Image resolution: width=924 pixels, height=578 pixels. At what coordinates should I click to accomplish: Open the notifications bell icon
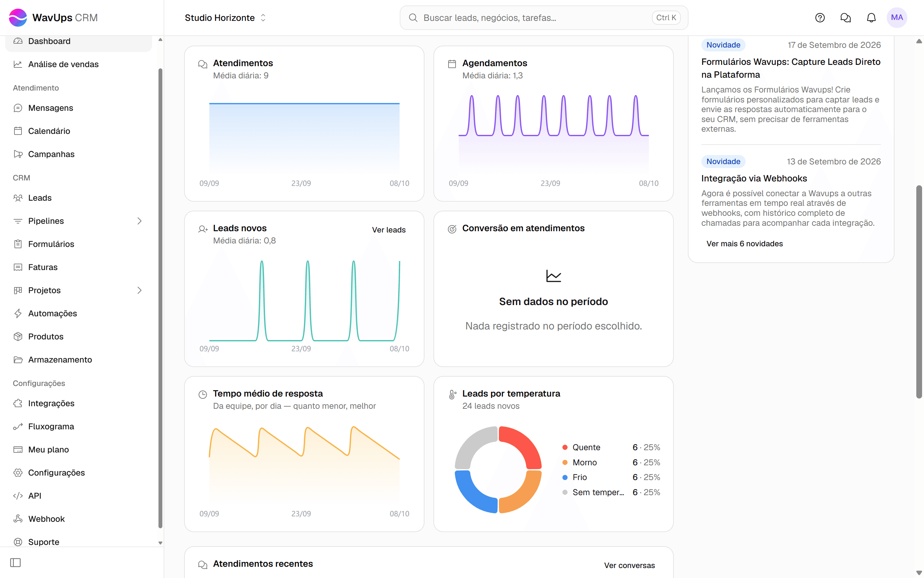pyautogui.click(x=871, y=18)
